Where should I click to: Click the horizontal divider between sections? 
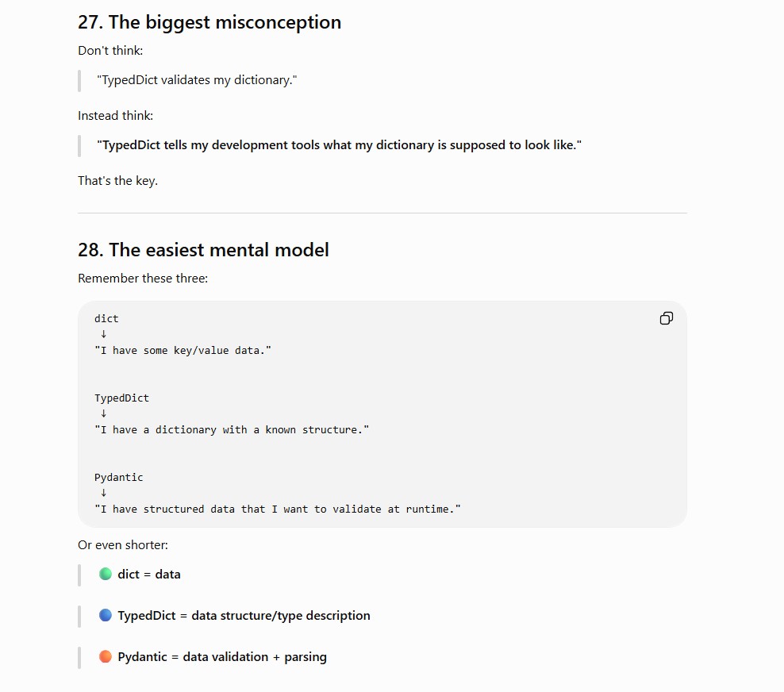pos(382,213)
